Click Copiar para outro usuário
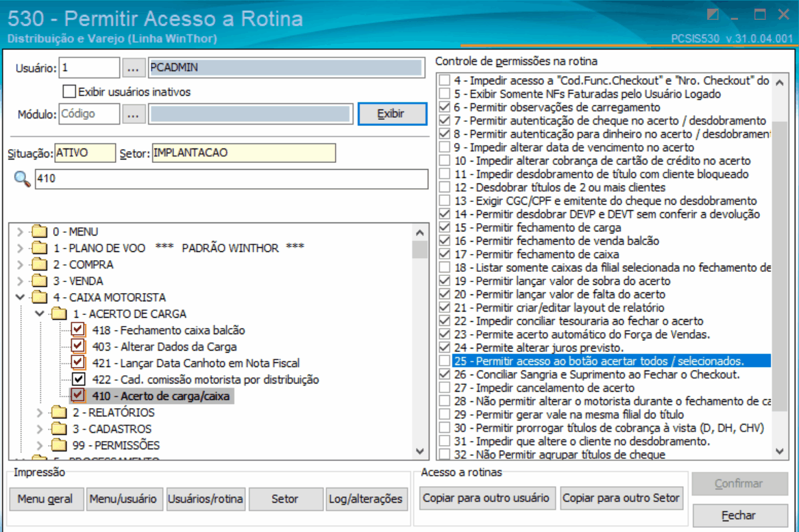 (486, 498)
